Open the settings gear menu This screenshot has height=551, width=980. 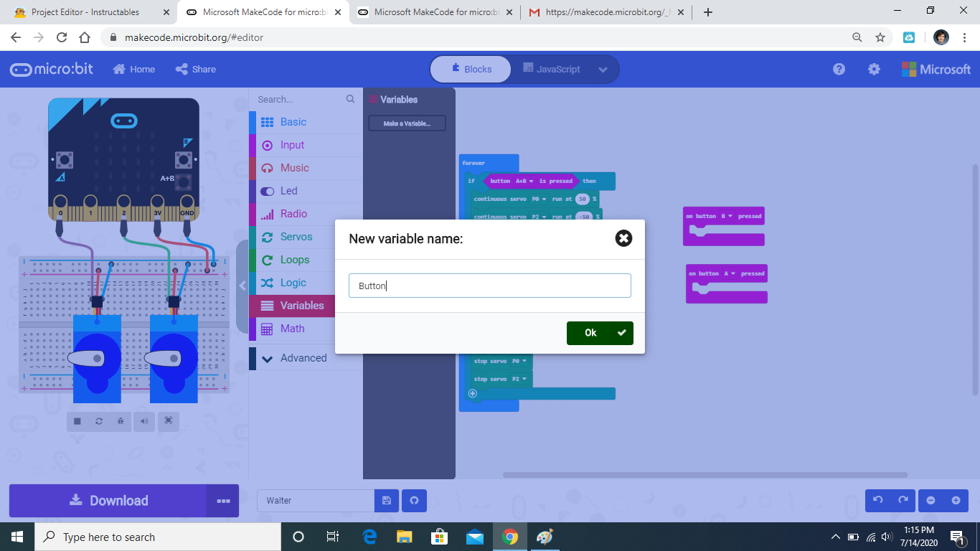[x=874, y=69]
